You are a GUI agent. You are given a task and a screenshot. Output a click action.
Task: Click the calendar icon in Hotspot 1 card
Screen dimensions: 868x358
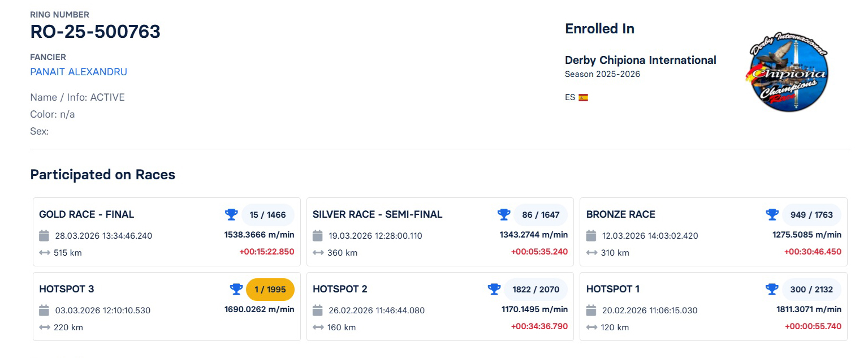coord(591,310)
